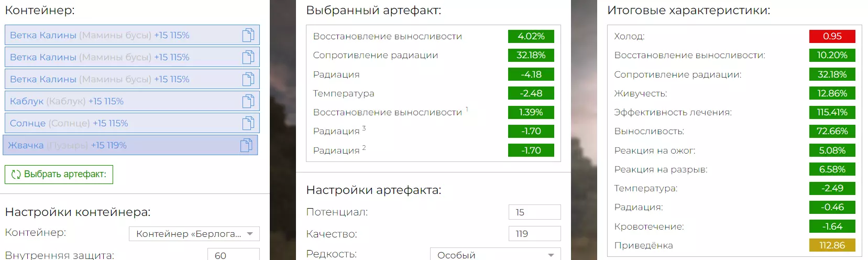This screenshot has height=260, width=868.
Task: Copy the second Ветка Калины artifact
Action: point(248,57)
